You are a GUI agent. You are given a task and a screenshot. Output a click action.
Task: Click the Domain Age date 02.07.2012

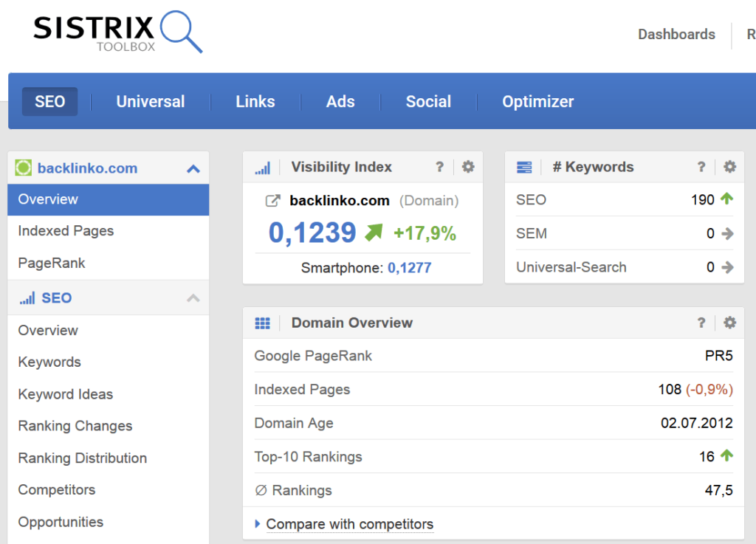coord(697,423)
